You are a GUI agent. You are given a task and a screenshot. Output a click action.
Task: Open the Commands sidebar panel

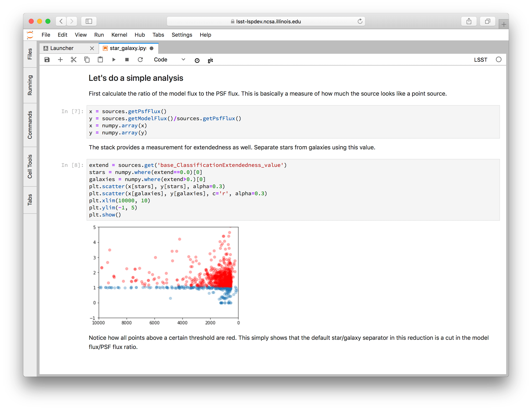pos(30,125)
